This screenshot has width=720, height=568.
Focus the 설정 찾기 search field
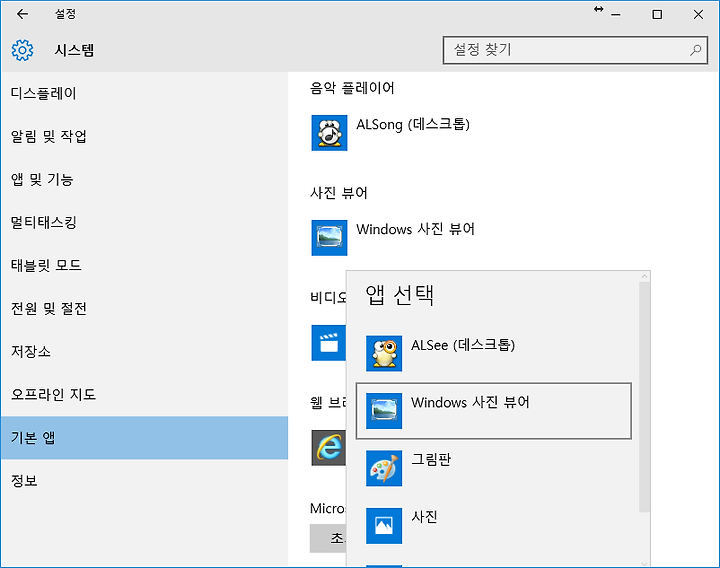click(x=575, y=50)
